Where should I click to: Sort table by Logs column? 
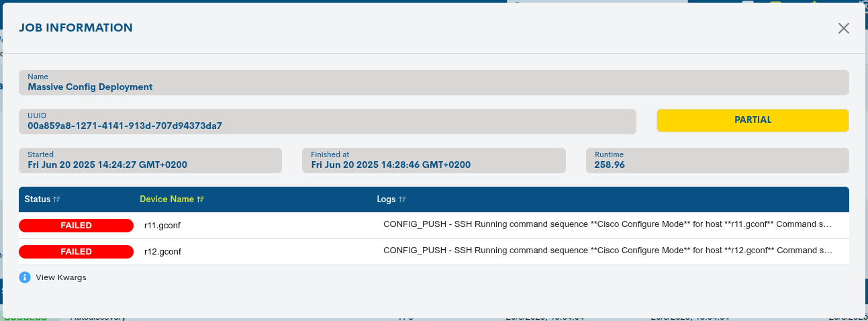coord(391,199)
